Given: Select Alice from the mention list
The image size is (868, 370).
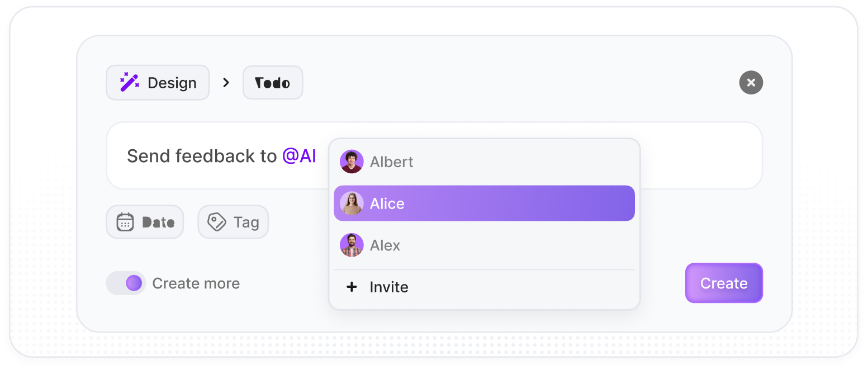Looking at the screenshot, I should (x=484, y=203).
